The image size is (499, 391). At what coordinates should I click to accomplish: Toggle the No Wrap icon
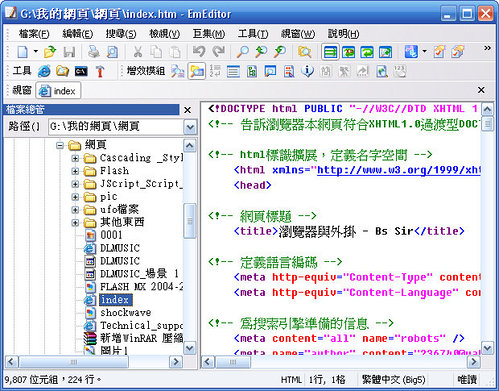[330, 52]
